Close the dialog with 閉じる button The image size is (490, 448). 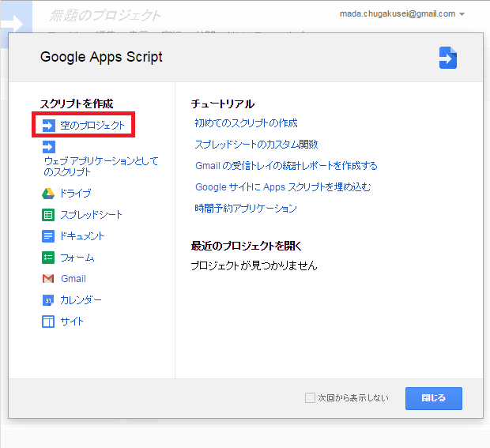click(x=434, y=398)
